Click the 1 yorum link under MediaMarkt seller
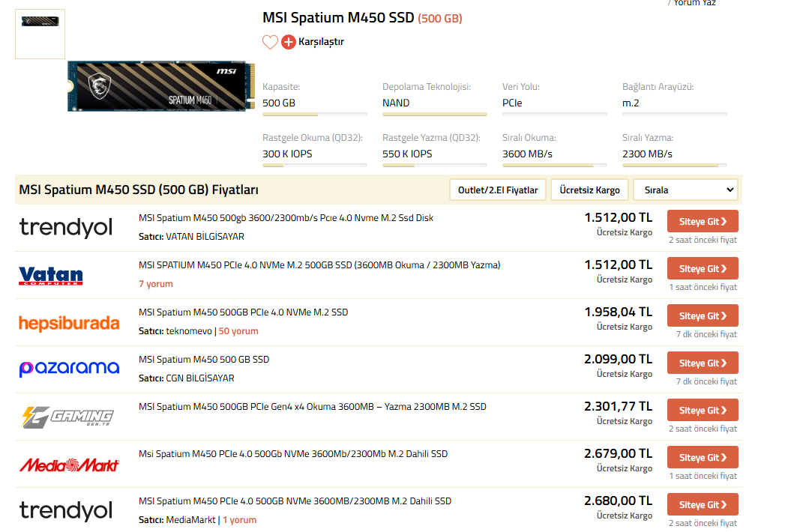 tap(239, 520)
